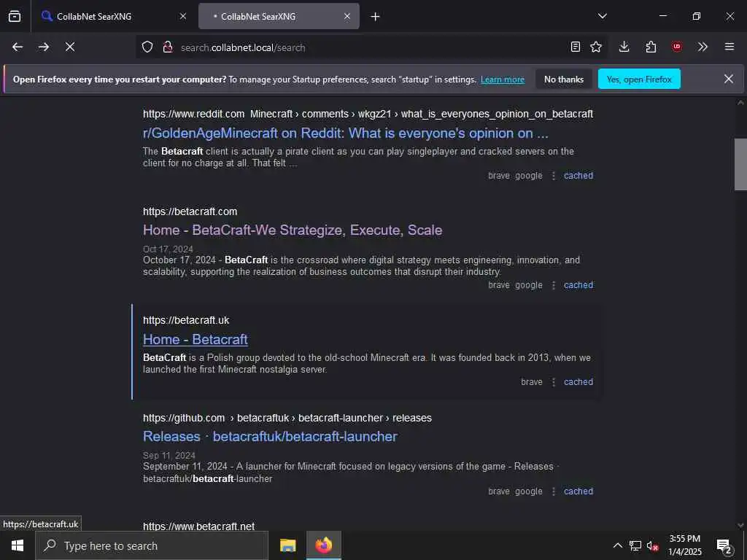747x560 pixels.
Task: Open Home - BetaCraft-We Strategize, Execute, Scale result
Action: [293, 230]
